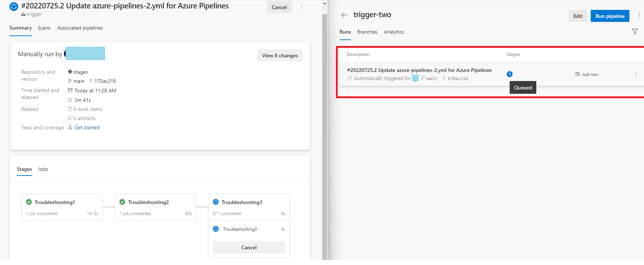Viewport: 644px width, 265px height.
Task: Click the Run pipeline button
Action: click(610, 16)
